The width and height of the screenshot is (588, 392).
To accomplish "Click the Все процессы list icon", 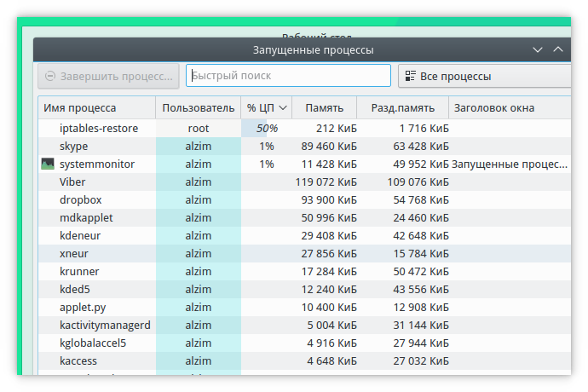I will (410, 76).
